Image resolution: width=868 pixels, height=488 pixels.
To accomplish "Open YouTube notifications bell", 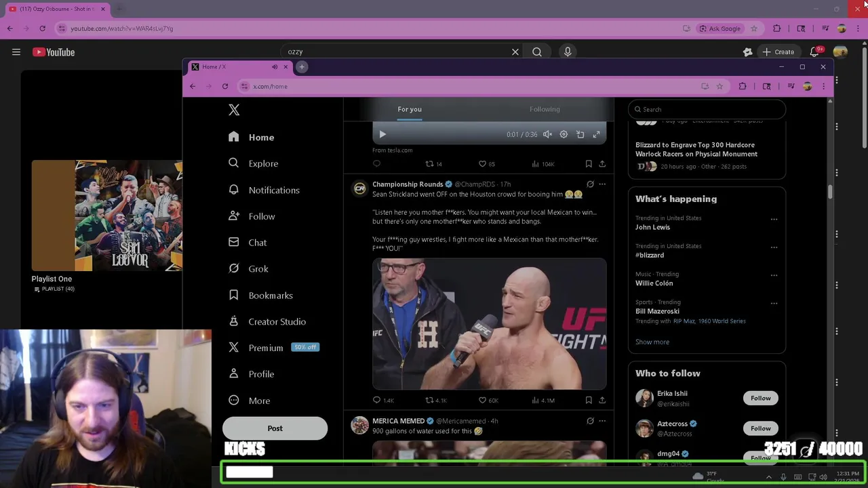I will point(816,52).
